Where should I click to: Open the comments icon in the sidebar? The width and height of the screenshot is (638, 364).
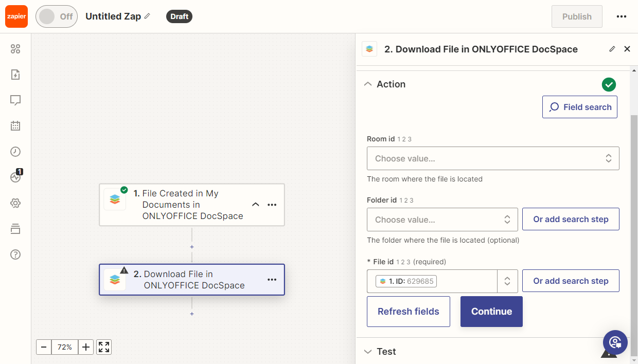pos(15,100)
